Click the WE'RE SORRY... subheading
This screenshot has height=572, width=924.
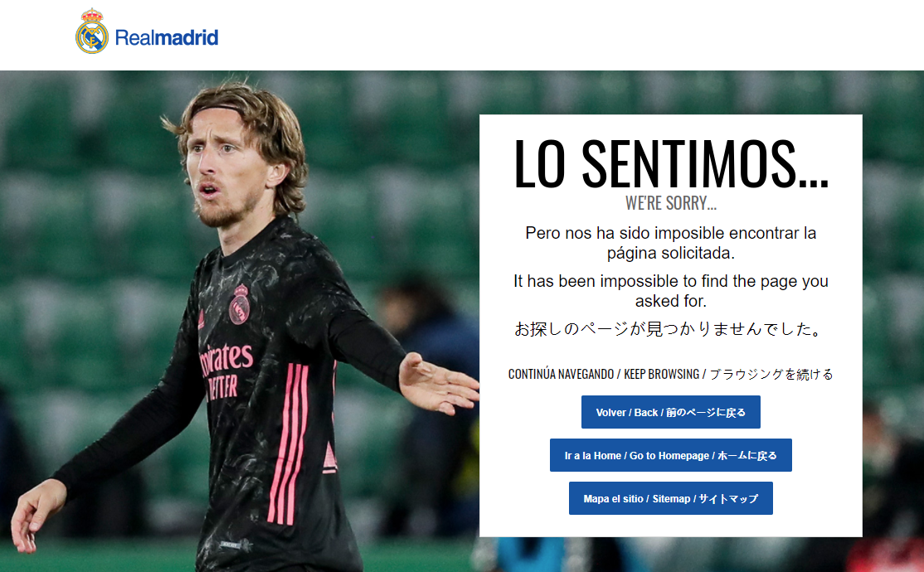point(671,203)
